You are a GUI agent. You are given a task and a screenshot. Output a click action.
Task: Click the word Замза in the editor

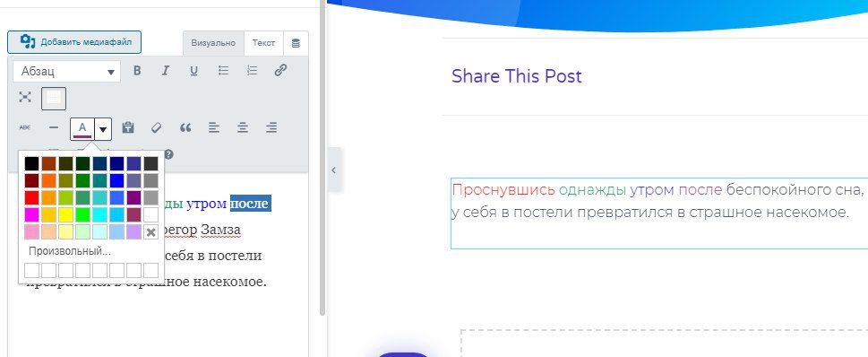(221, 230)
